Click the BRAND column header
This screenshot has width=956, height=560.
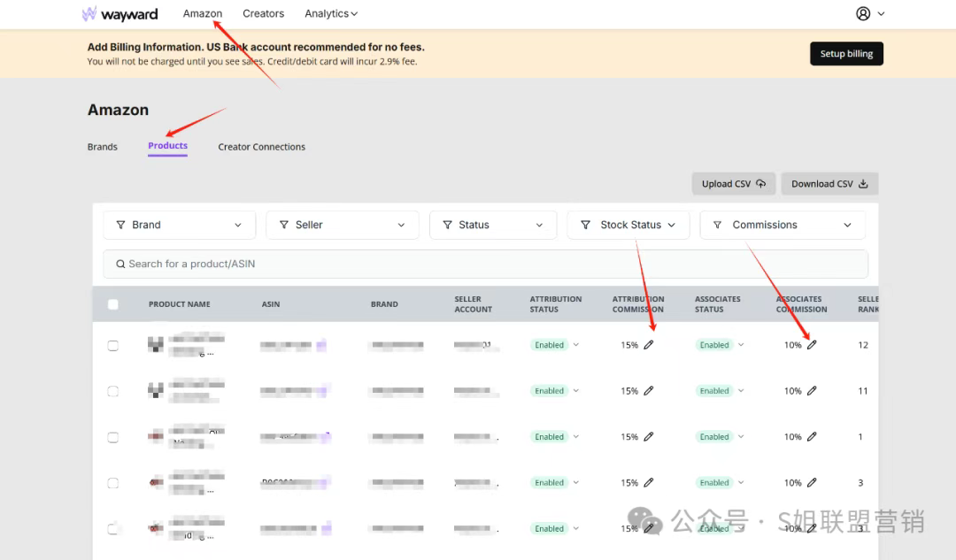384,304
